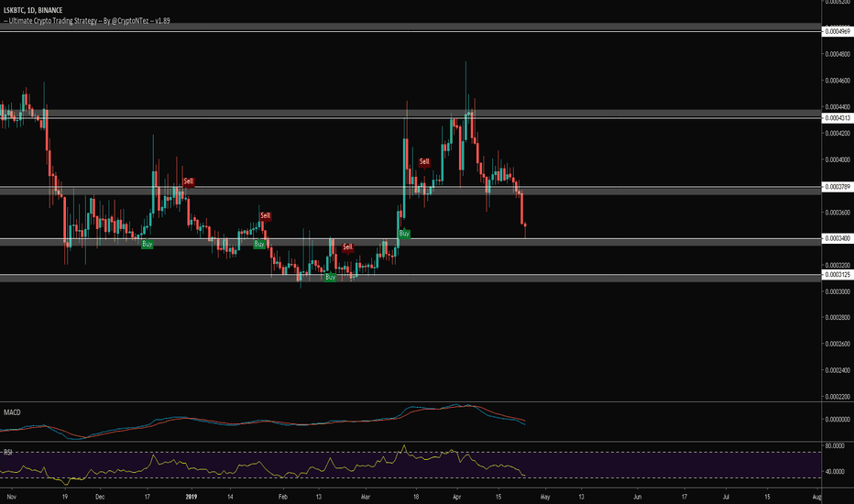Viewport: 854px width, 504px height.
Task: Select the 0.0003400 price level label
Action: (838, 238)
